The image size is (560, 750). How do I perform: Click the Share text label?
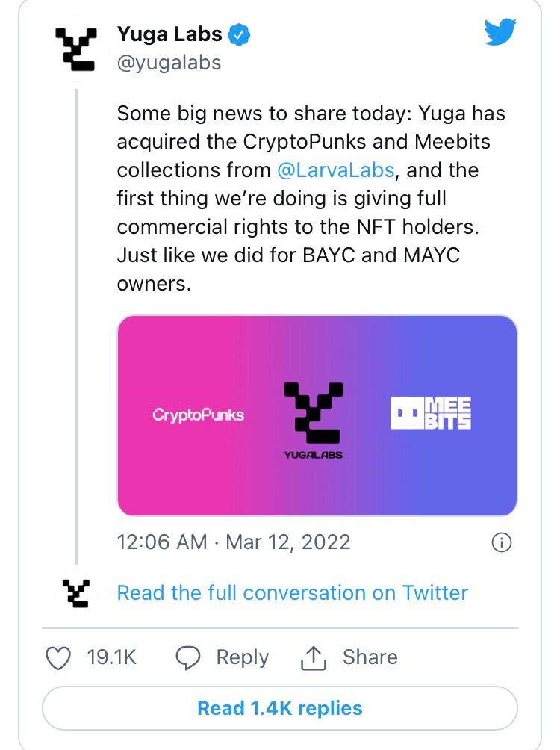(x=370, y=657)
